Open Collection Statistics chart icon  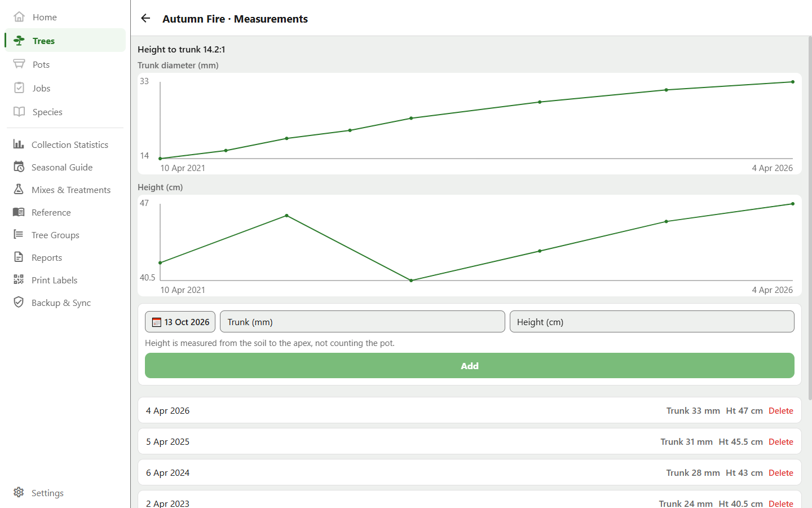pyautogui.click(x=19, y=144)
